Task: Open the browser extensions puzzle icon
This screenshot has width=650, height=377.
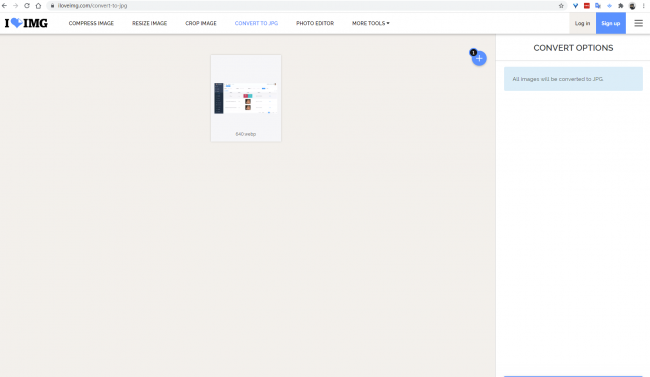Action: click(x=621, y=6)
